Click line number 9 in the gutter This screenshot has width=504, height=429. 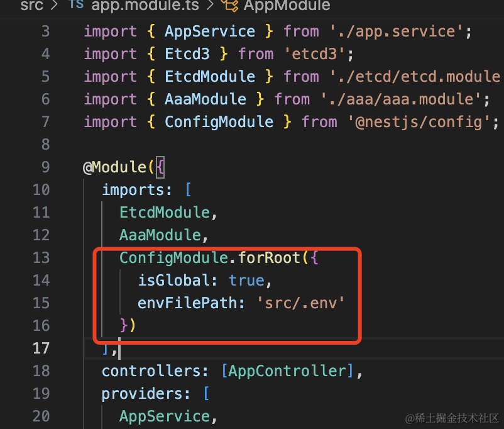coord(45,167)
